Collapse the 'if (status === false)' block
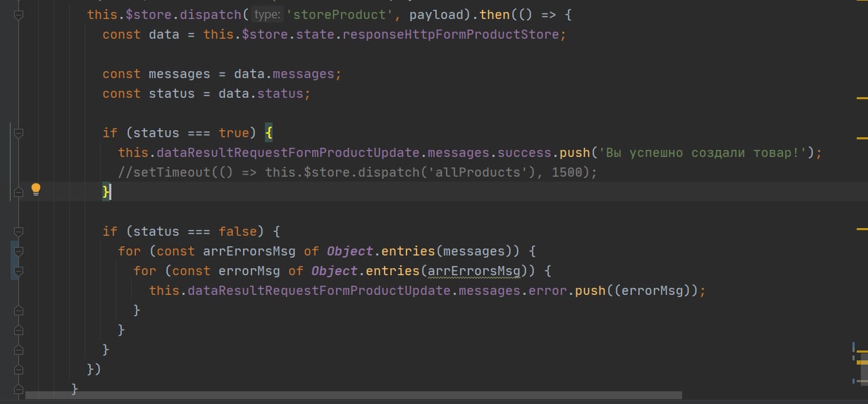 click(x=19, y=231)
